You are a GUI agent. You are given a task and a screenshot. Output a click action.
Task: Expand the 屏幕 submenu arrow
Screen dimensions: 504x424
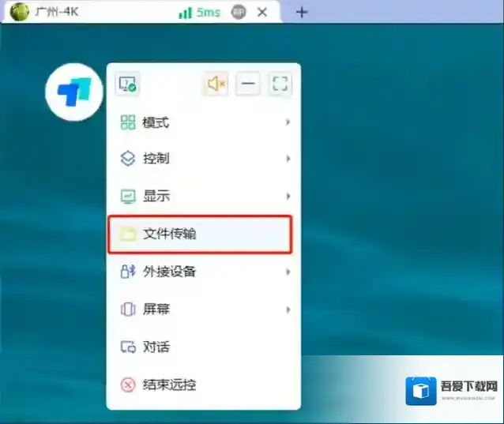(288, 310)
